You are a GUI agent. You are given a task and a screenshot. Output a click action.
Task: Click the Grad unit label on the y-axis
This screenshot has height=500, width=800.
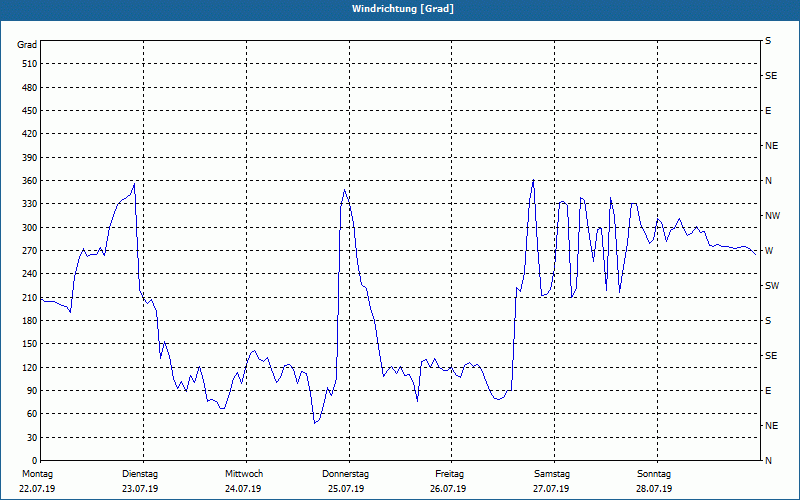click(x=27, y=45)
